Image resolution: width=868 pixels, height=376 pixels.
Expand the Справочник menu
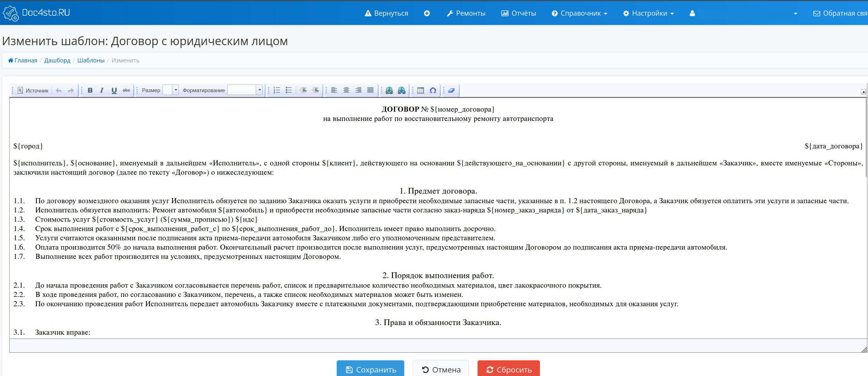click(x=579, y=13)
